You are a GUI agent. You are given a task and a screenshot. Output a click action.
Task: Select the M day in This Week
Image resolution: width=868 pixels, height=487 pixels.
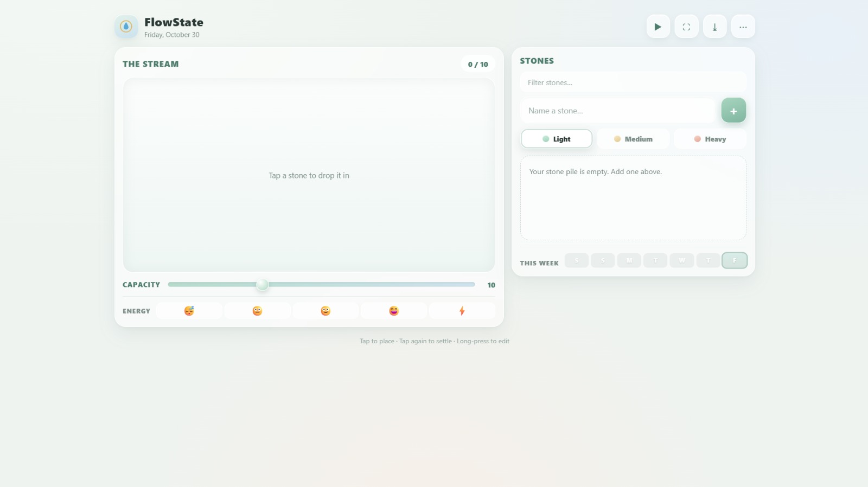tap(629, 260)
